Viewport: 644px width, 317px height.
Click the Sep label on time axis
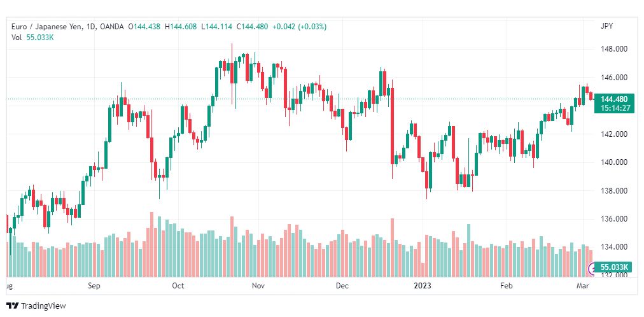pyautogui.click(x=95, y=286)
